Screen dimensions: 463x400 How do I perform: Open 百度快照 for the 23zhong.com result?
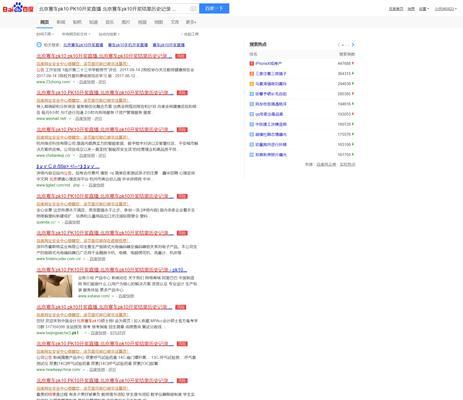tap(87, 82)
